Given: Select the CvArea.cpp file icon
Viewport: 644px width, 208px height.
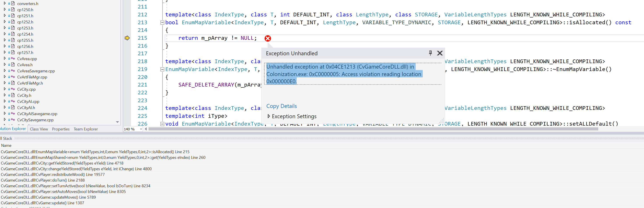Looking at the screenshot, I should (x=13, y=59).
